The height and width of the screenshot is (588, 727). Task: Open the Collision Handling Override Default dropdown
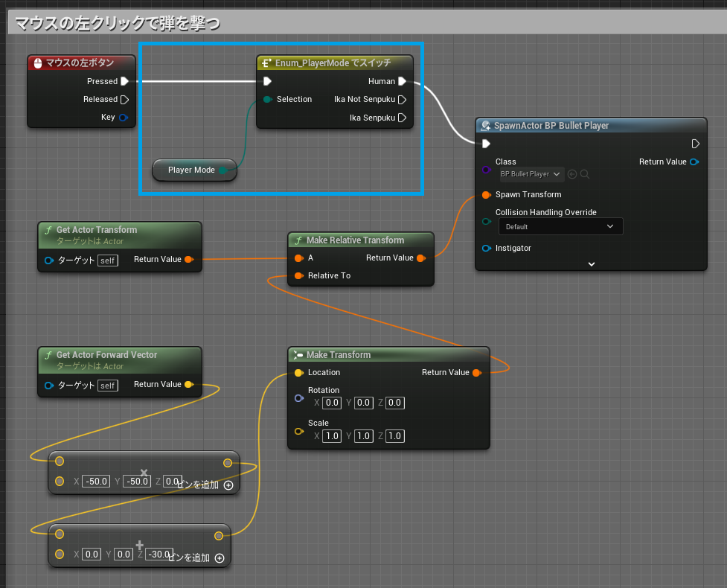[x=560, y=226]
